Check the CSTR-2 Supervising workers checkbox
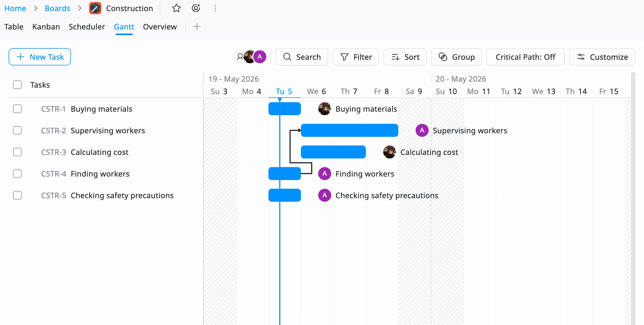This screenshot has width=644, height=325. click(x=17, y=130)
